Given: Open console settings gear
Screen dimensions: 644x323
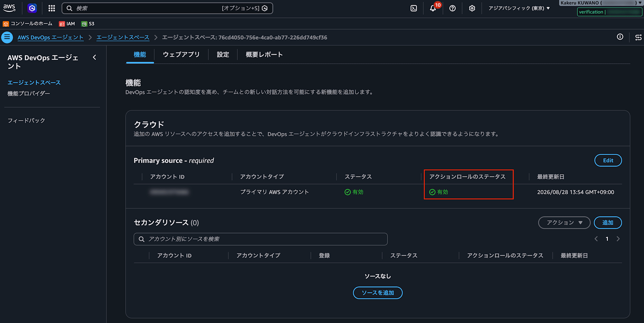Looking at the screenshot, I should (x=472, y=8).
